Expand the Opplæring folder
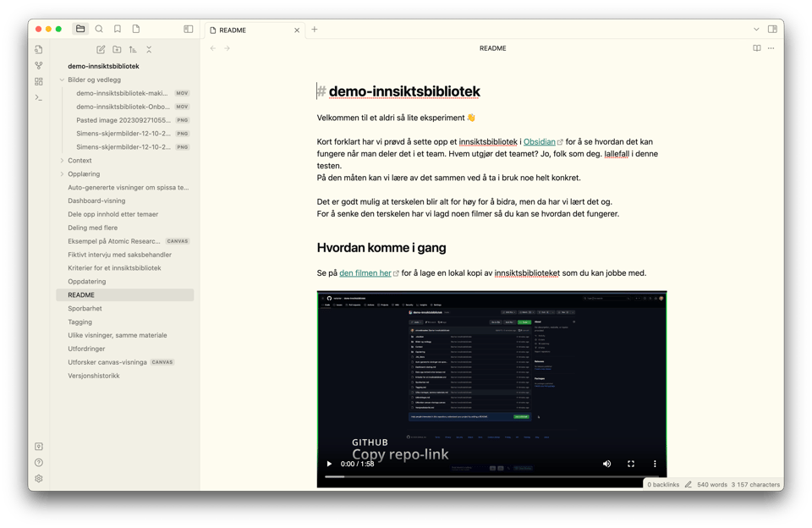The height and width of the screenshot is (528, 812). click(63, 174)
